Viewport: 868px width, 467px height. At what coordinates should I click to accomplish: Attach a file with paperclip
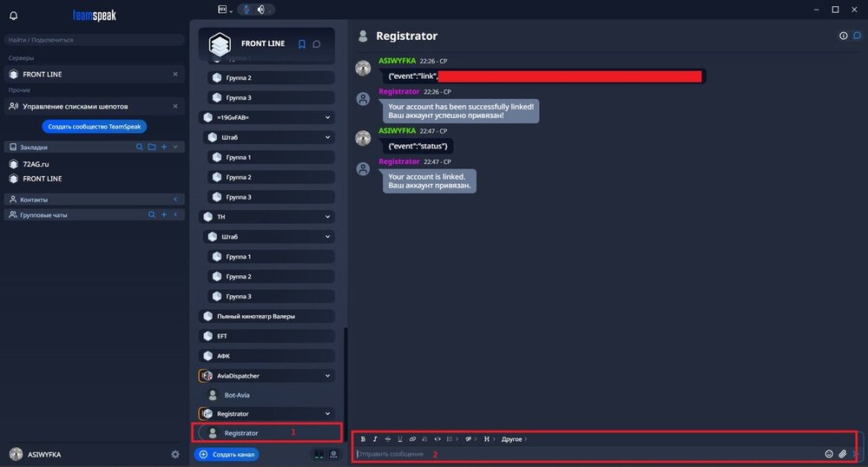843,454
